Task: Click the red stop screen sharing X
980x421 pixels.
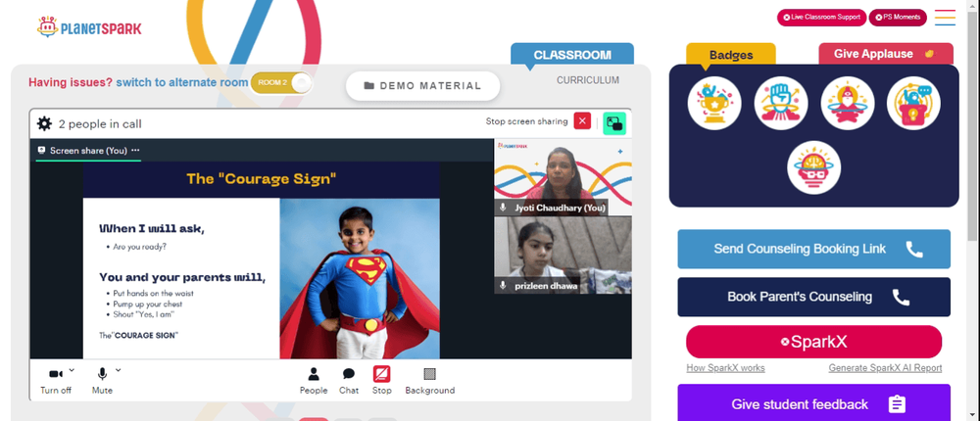Action: 582,121
